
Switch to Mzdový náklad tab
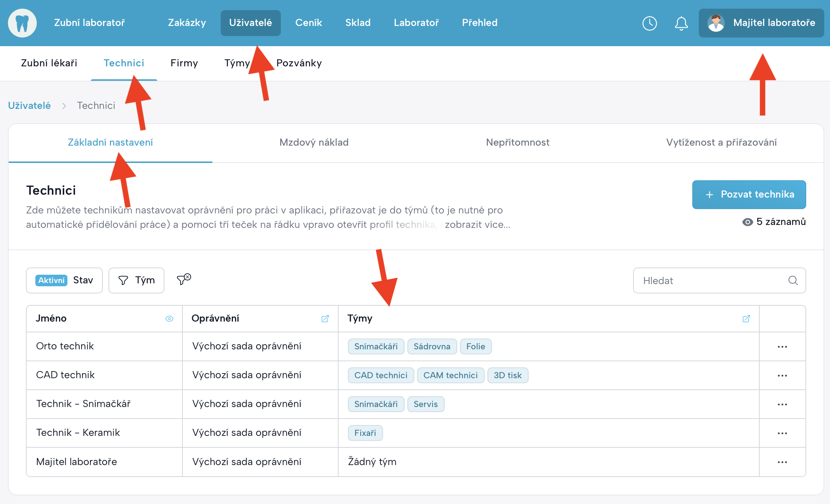[314, 142]
